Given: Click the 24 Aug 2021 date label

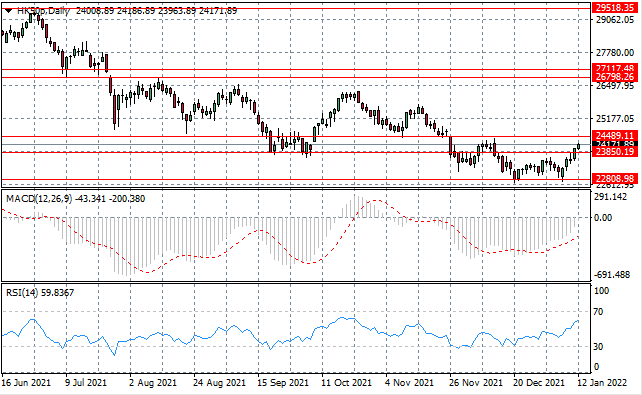Looking at the screenshot, I should click(219, 383).
